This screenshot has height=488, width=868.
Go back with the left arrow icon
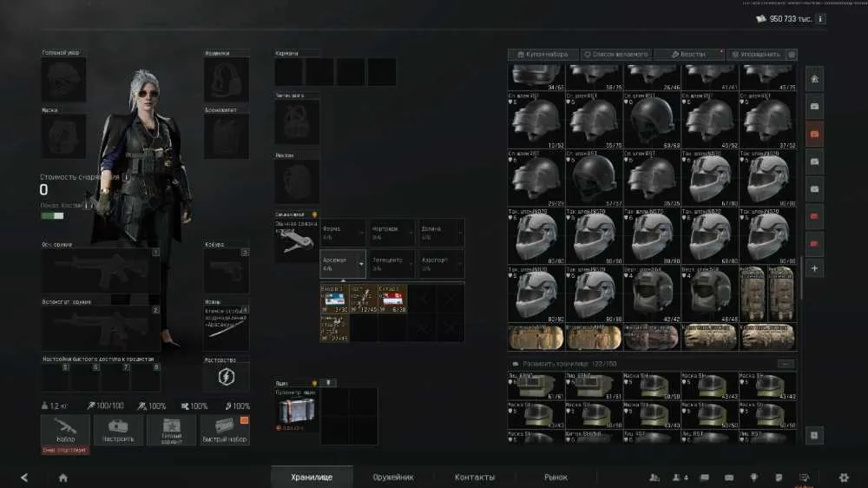click(24, 478)
